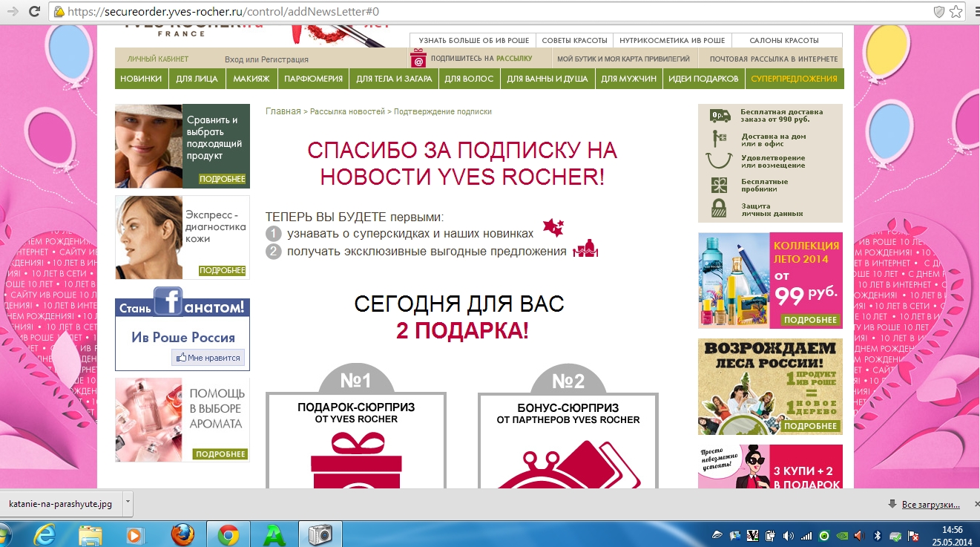
Task: Click the satisfaction or refund icon
Action: pyautogui.click(x=719, y=161)
